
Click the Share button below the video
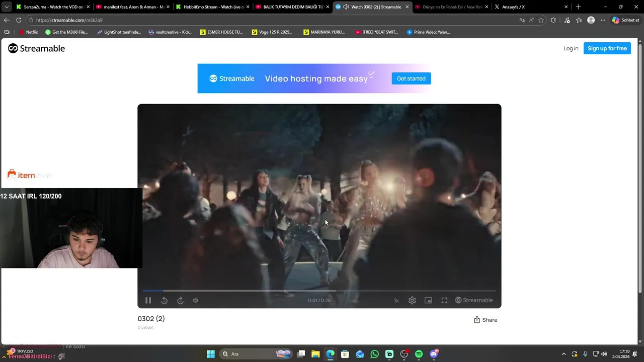[486, 320]
